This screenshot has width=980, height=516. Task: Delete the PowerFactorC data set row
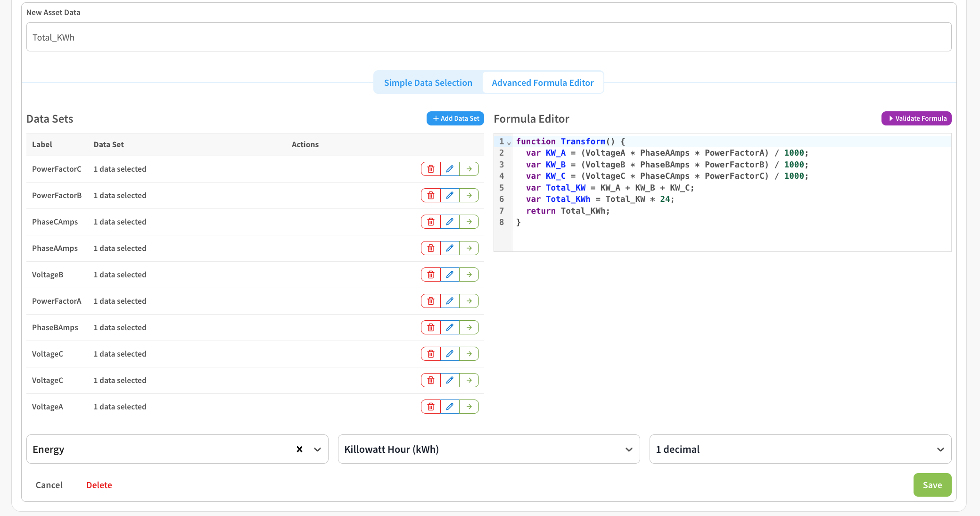[430, 169]
